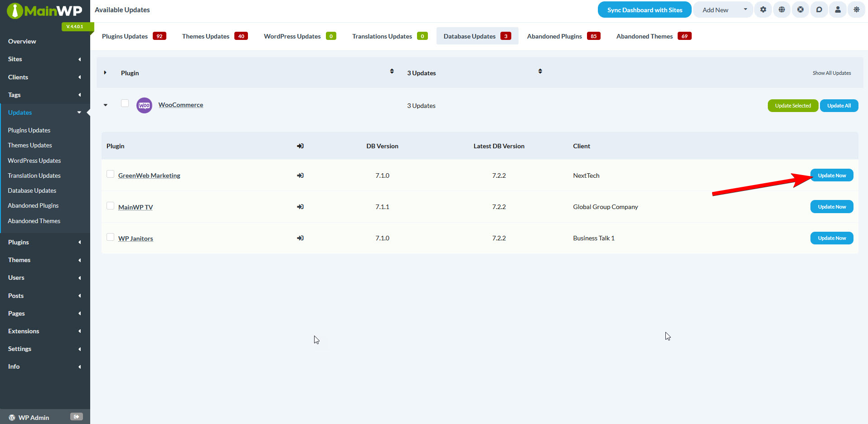
Task: Expand the Posts sidebar menu
Action: point(80,296)
